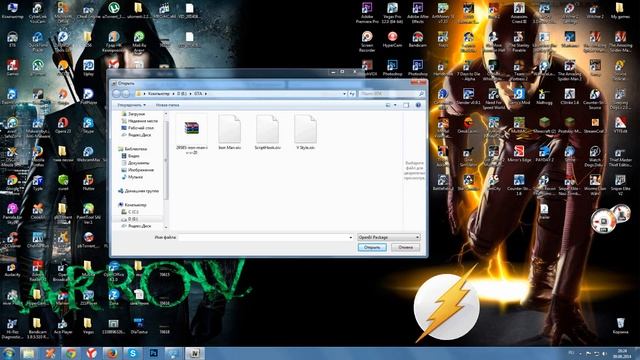Launch Garry's Mod desktop shortcut
This screenshot has height=360, width=640.
coord(519,97)
